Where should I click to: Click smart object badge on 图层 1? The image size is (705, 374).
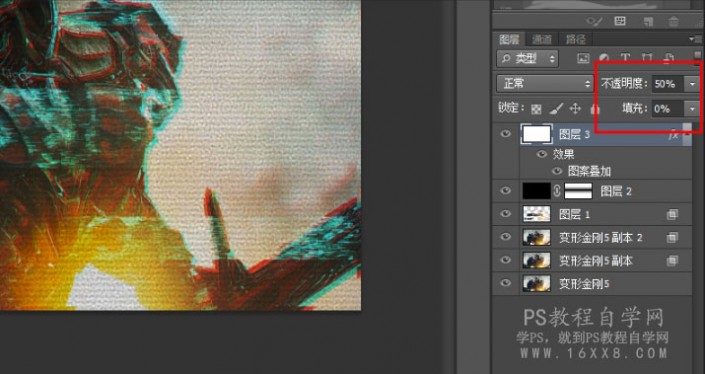tap(672, 215)
